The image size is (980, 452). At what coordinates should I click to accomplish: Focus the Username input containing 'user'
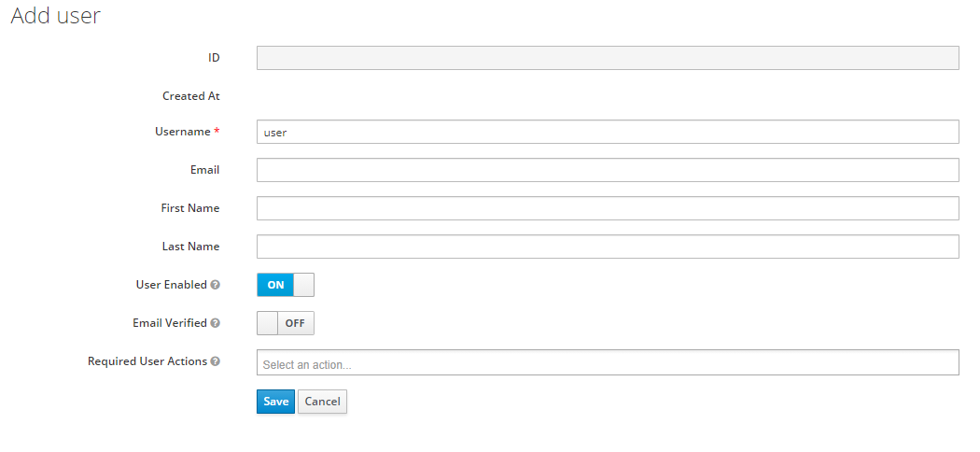pos(608,132)
